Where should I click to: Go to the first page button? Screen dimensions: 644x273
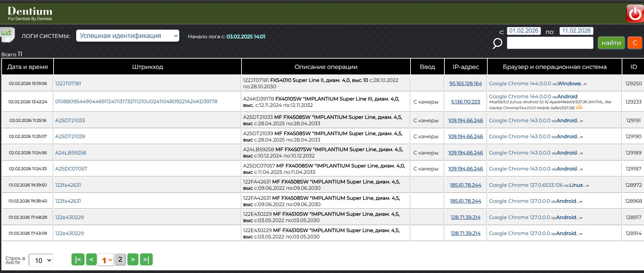78,260
